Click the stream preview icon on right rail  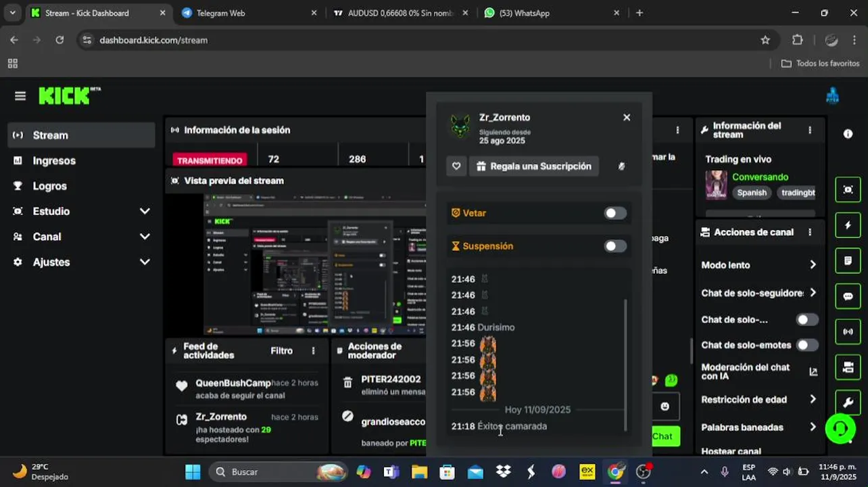(848, 189)
